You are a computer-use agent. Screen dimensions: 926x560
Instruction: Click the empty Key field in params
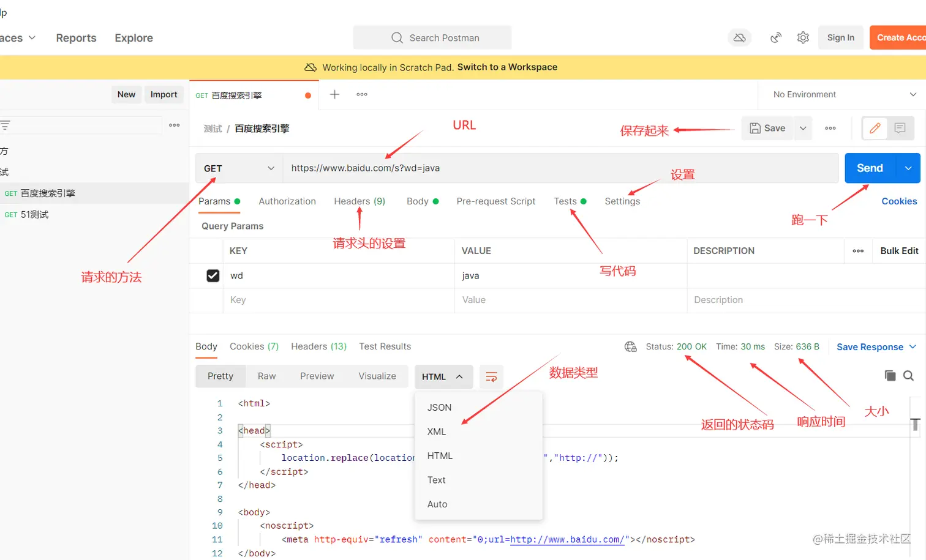(339, 300)
